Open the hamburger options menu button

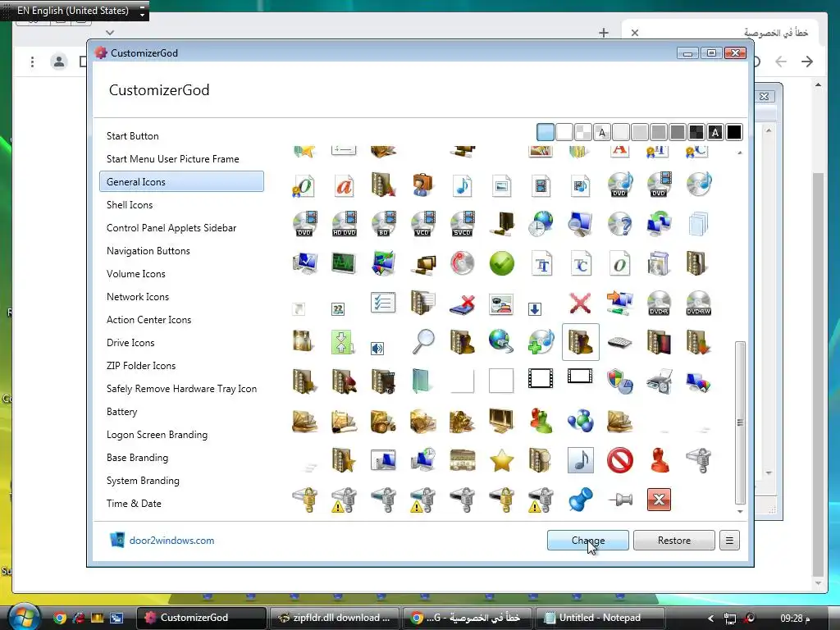click(x=729, y=540)
